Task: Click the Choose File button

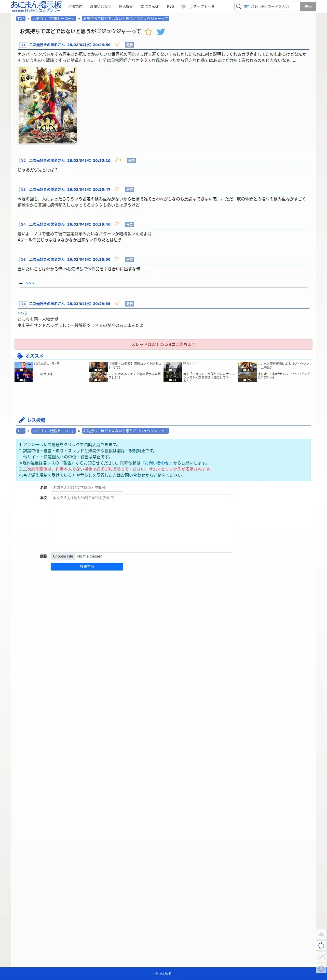Action: point(63,556)
